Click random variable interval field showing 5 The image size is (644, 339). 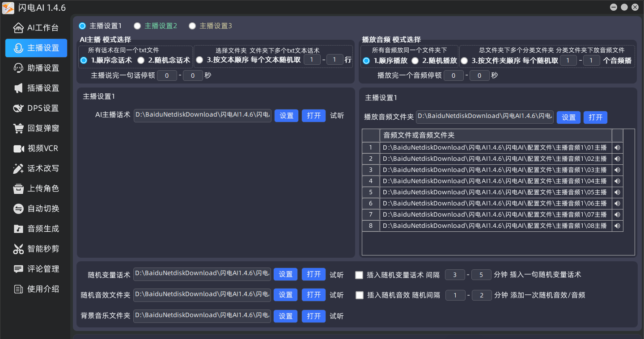(482, 275)
